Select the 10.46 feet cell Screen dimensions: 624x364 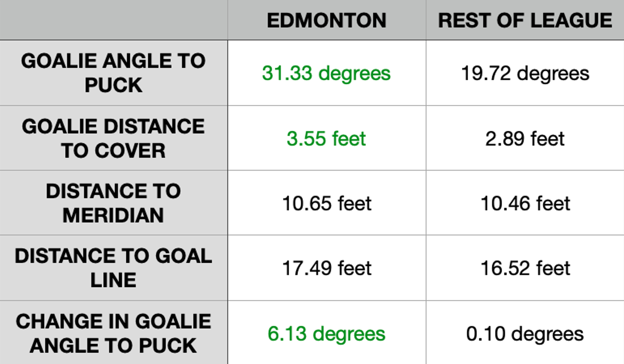click(525, 203)
